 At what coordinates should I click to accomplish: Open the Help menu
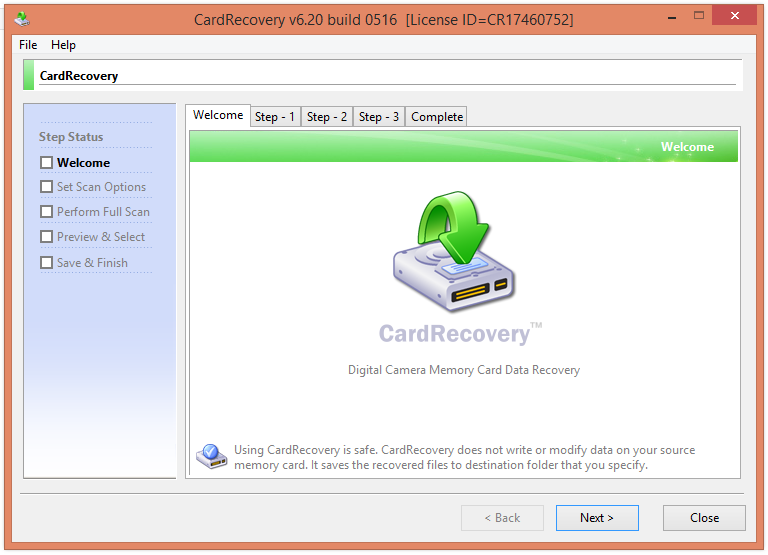(63, 45)
